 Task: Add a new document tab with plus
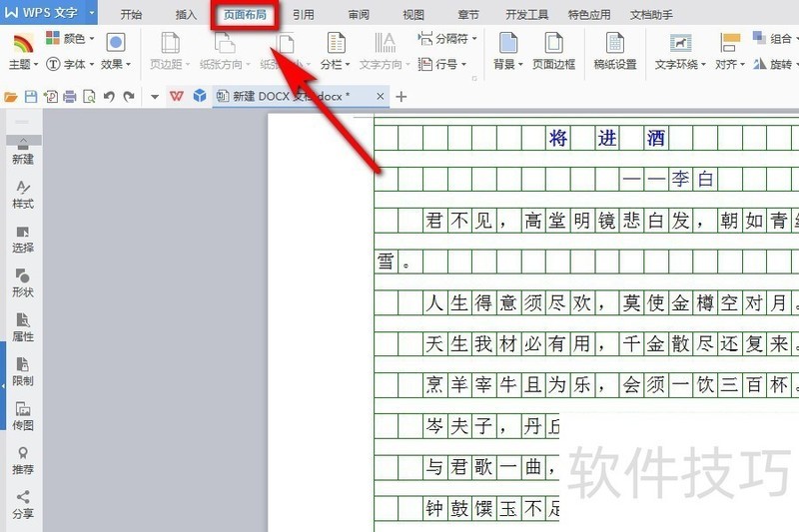[x=401, y=96]
